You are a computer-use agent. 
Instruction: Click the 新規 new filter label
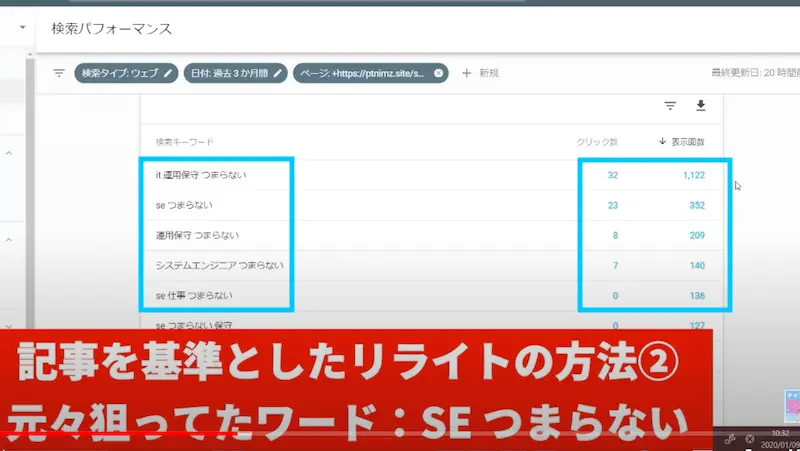pyautogui.click(x=489, y=73)
